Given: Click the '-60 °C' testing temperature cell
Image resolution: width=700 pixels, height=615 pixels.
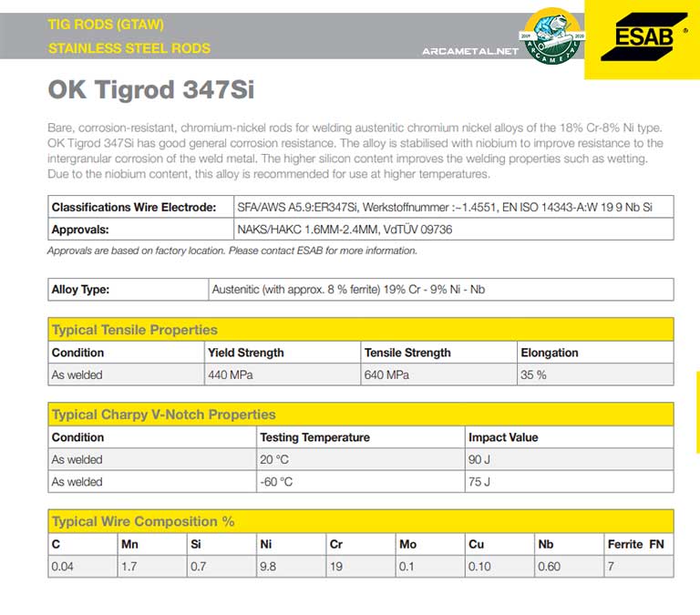Looking at the screenshot, I should pyautogui.click(x=360, y=482).
